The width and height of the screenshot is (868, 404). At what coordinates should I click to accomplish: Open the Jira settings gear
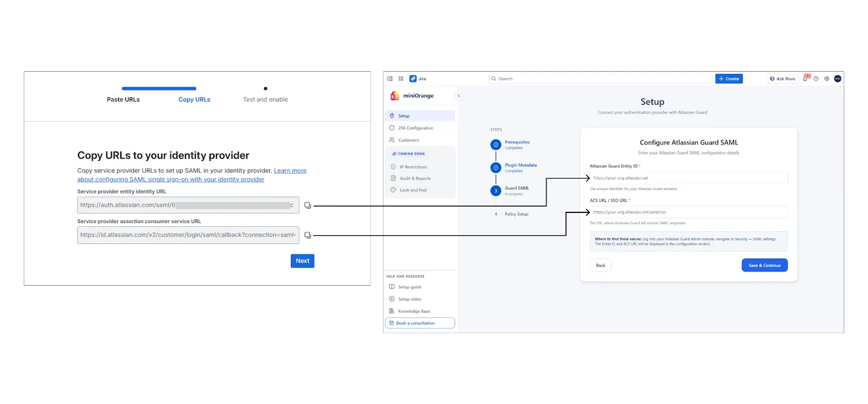[827, 79]
